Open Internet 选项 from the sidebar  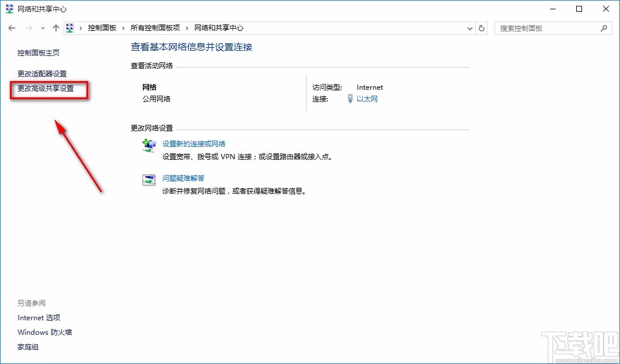pos(39,317)
